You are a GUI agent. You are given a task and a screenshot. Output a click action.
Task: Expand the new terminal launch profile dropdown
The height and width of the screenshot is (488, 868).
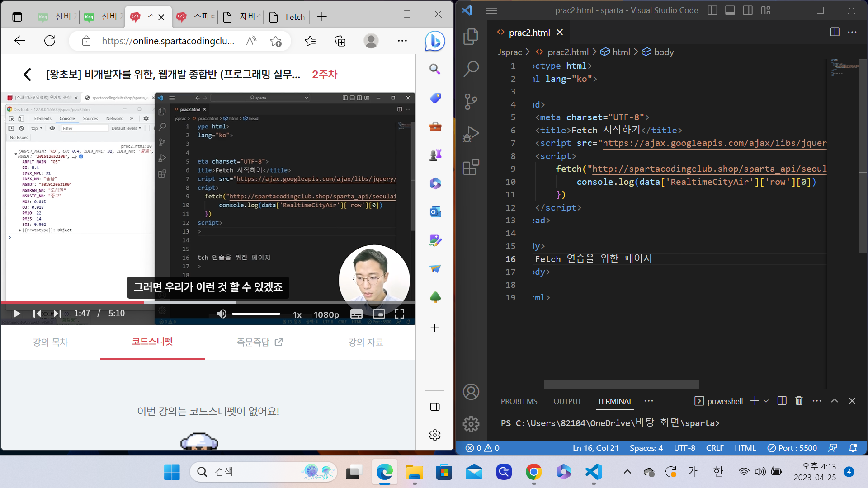766,401
